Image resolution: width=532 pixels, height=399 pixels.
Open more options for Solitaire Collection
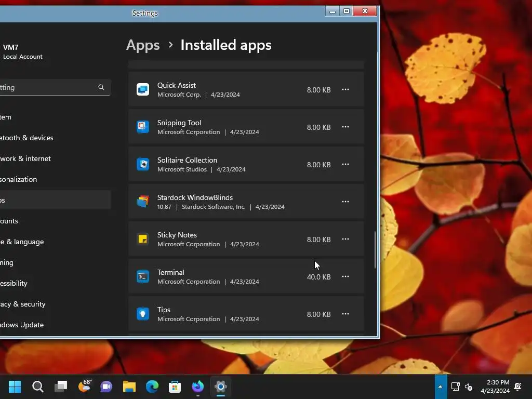[345, 164]
